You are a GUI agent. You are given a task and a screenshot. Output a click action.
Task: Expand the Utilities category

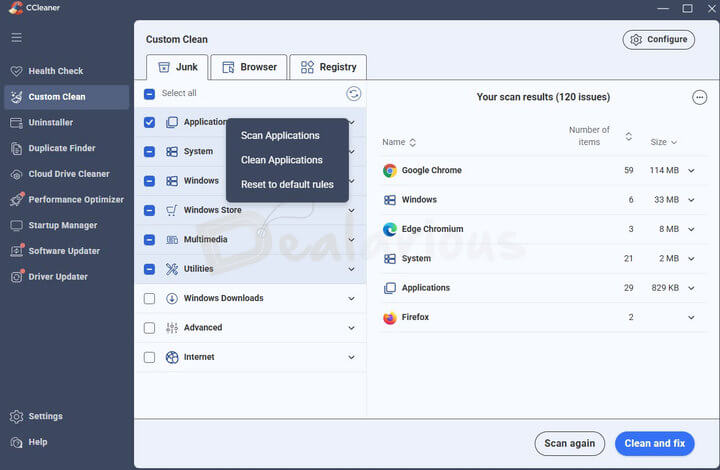point(351,269)
